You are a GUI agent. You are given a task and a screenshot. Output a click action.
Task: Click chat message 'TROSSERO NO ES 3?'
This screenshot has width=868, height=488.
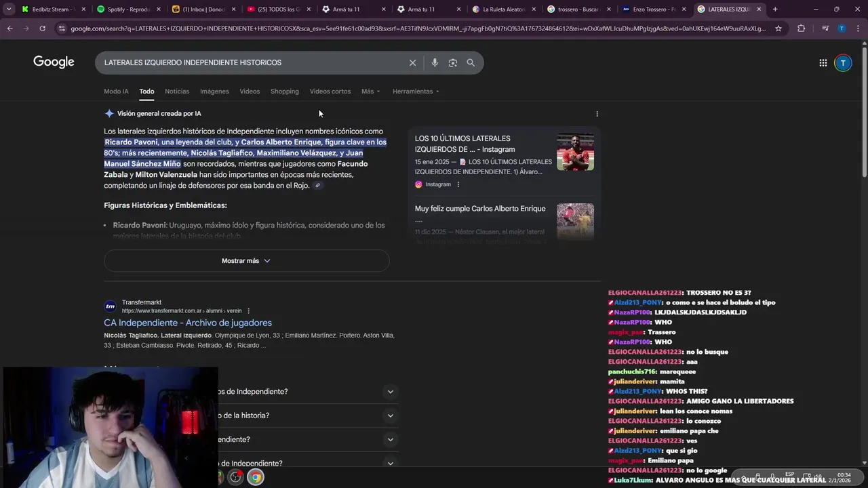tap(718, 293)
